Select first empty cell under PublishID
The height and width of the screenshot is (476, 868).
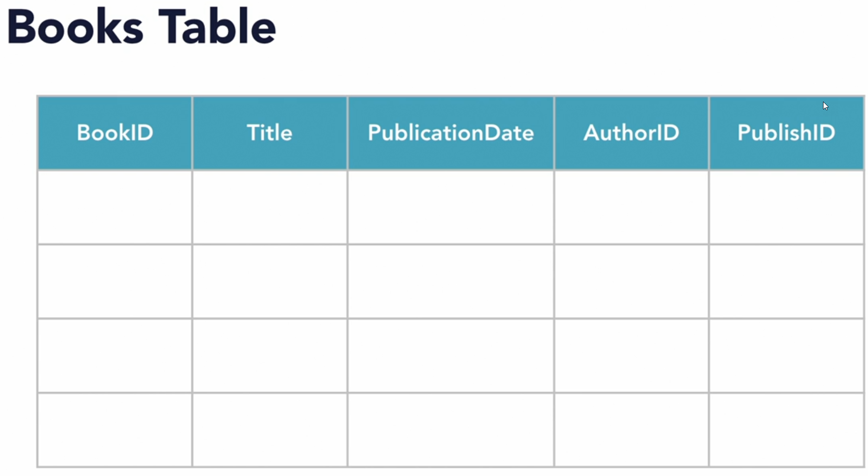coord(786,207)
